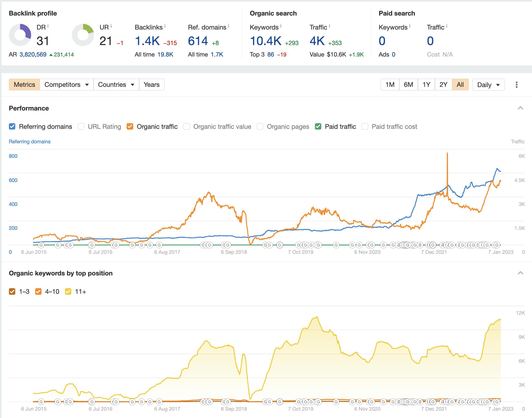Click the Organic search Traffic info icon

click(x=329, y=26)
